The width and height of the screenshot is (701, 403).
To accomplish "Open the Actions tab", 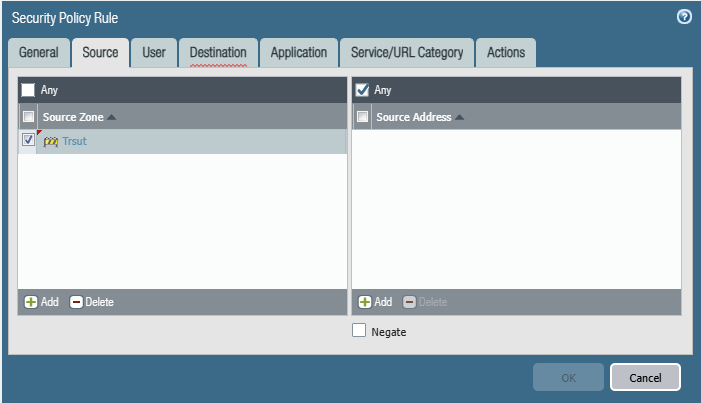I will click(506, 53).
